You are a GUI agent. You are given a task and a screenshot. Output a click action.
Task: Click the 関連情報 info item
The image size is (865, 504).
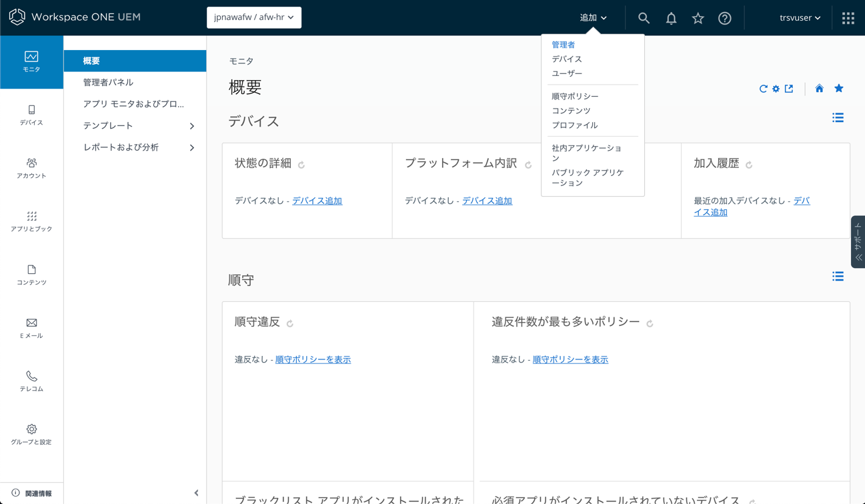[x=31, y=493]
